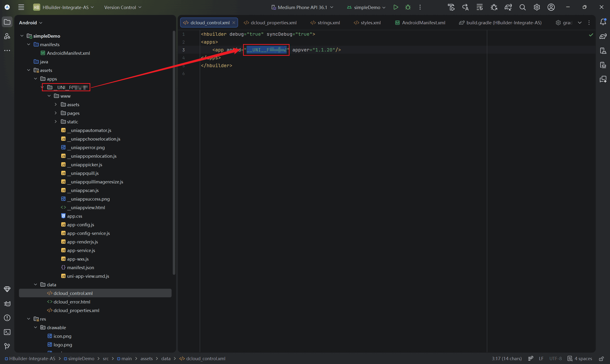Open the Logcat tool window
Image resolution: width=610 pixels, height=364 pixels.
click(x=7, y=304)
